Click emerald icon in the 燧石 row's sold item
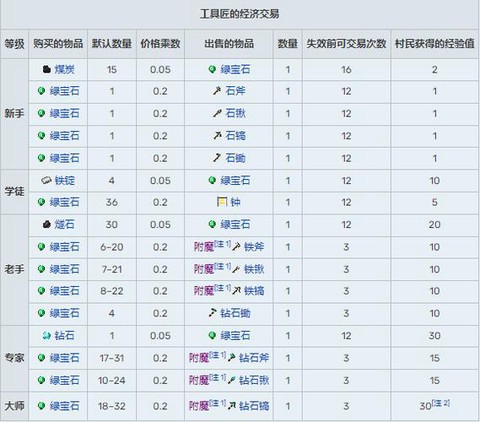Image resolution: width=480 pixels, height=422 pixels. point(212,224)
